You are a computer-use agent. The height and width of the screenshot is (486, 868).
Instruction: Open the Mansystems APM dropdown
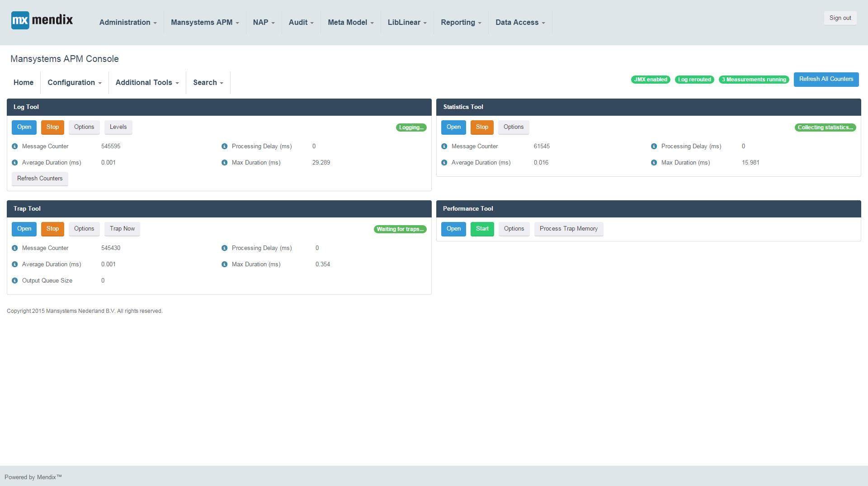(205, 23)
